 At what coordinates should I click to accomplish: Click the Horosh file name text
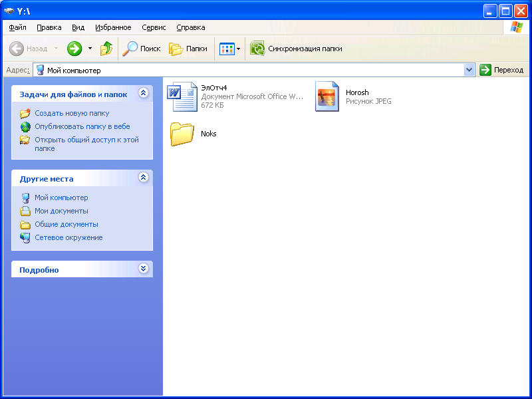tap(357, 92)
